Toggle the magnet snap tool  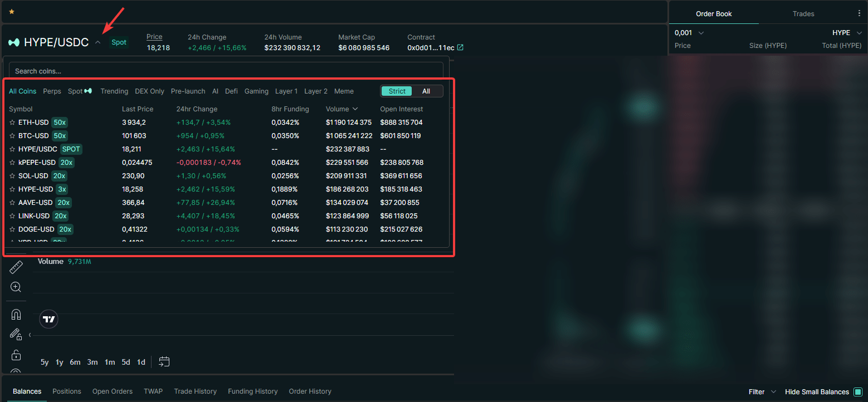(16, 315)
